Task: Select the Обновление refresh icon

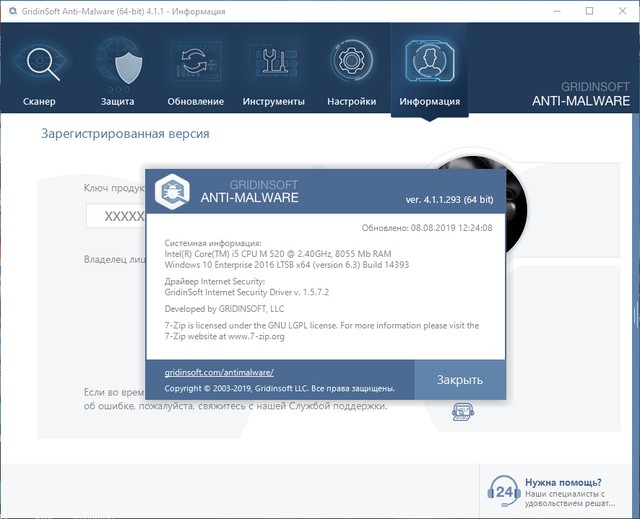Action: pyautogui.click(x=196, y=62)
